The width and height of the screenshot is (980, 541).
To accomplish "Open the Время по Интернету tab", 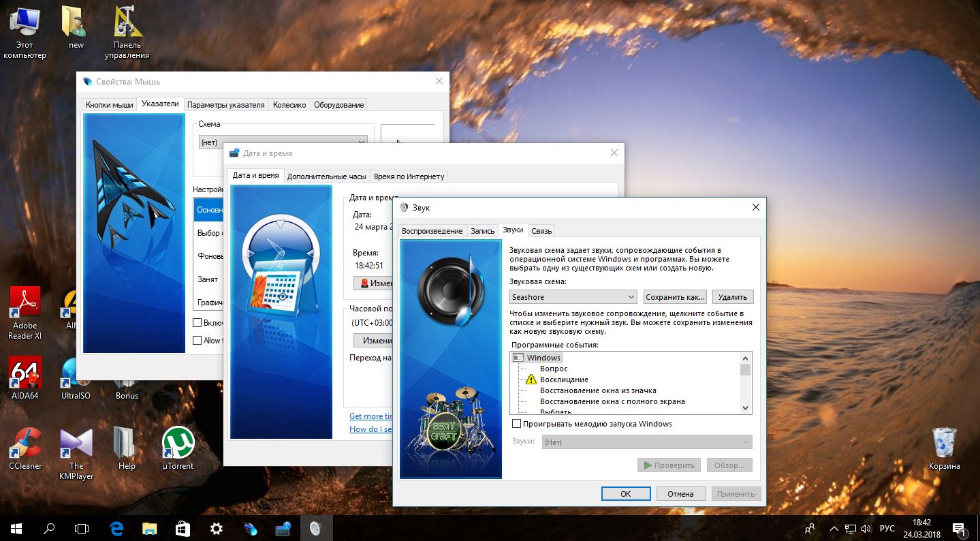I will (409, 176).
